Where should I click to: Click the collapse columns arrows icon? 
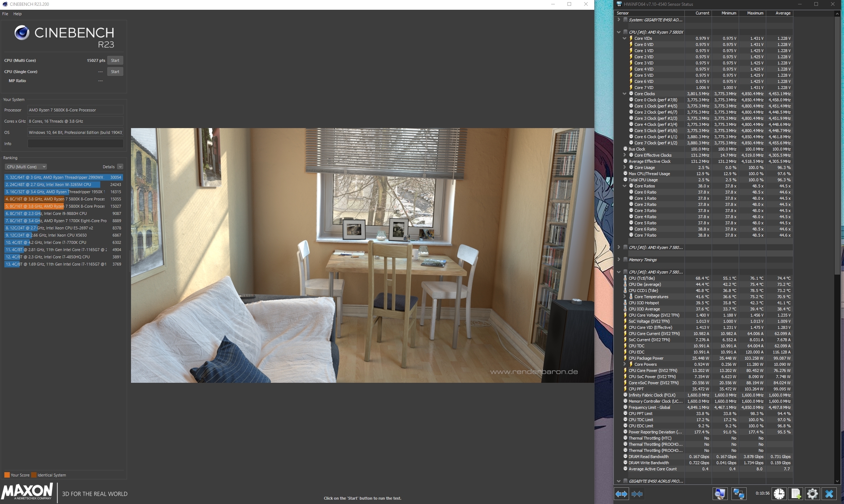[x=637, y=494]
